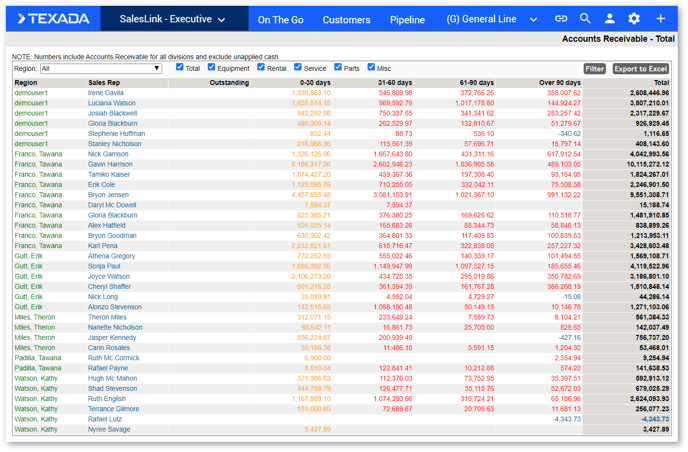The image size is (688, 452).
Task: Open the Customers menu item
Action: pos(346,19)
